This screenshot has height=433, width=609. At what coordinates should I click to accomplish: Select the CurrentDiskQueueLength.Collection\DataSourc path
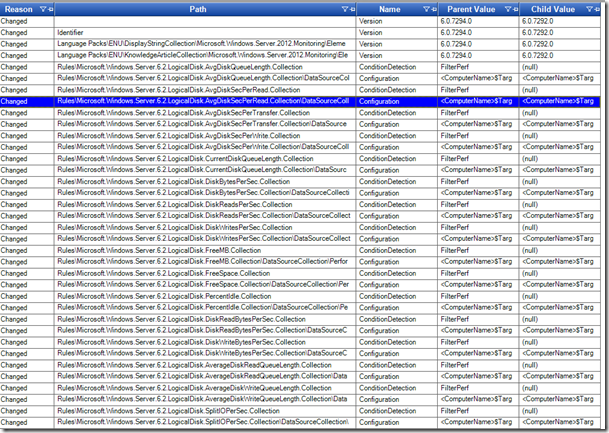(205, 170)
